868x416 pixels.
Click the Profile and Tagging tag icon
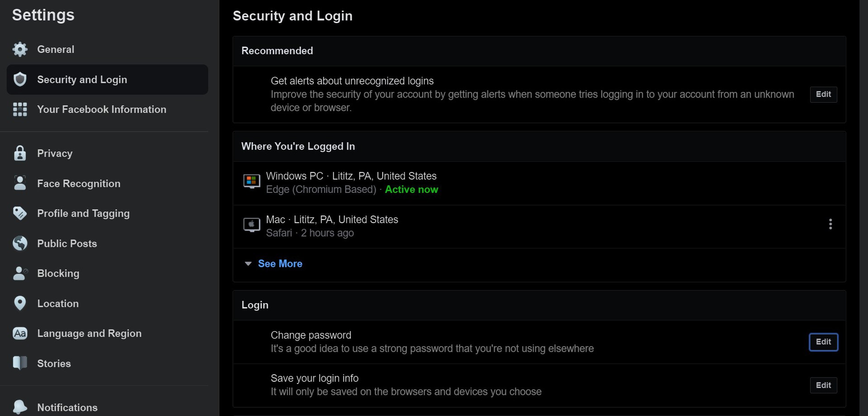click(x=20, y=213)
